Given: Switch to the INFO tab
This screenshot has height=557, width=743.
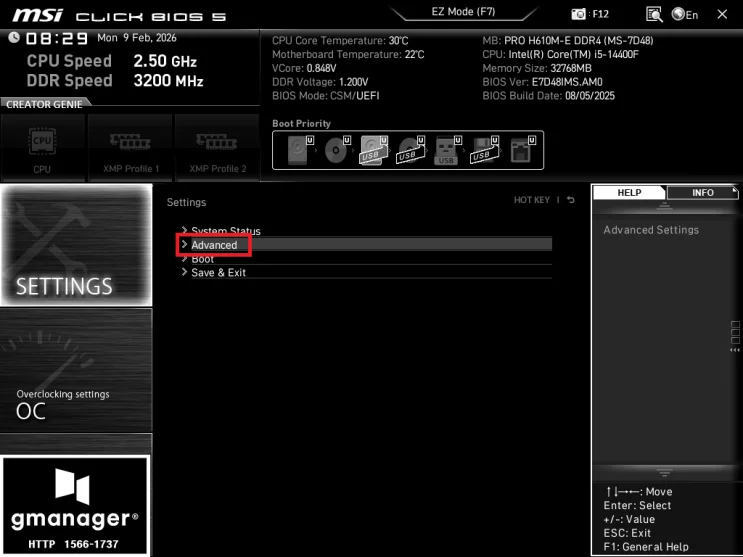Looking at the screenshot, I should tap(702, 192).
